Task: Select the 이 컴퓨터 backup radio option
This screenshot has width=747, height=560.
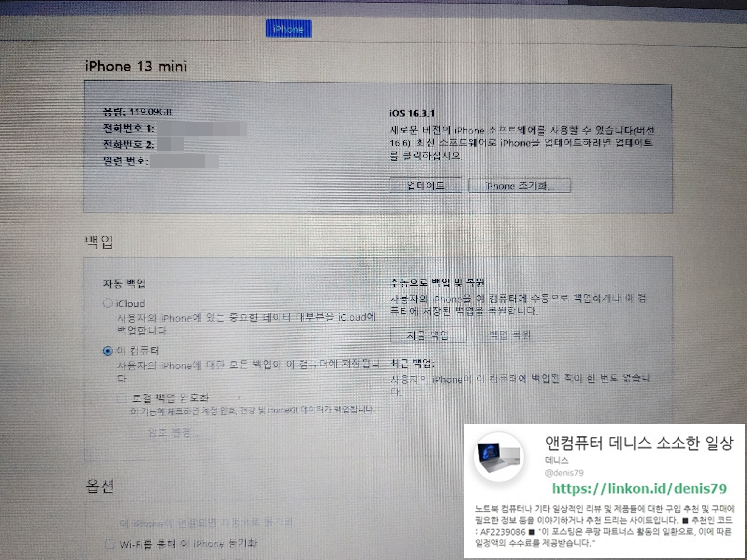Action: (x=108, y=351)
